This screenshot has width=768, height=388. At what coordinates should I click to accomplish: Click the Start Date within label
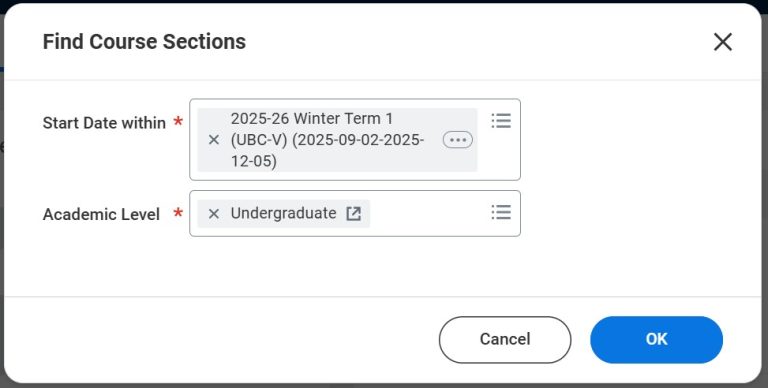tap(104, 123)
